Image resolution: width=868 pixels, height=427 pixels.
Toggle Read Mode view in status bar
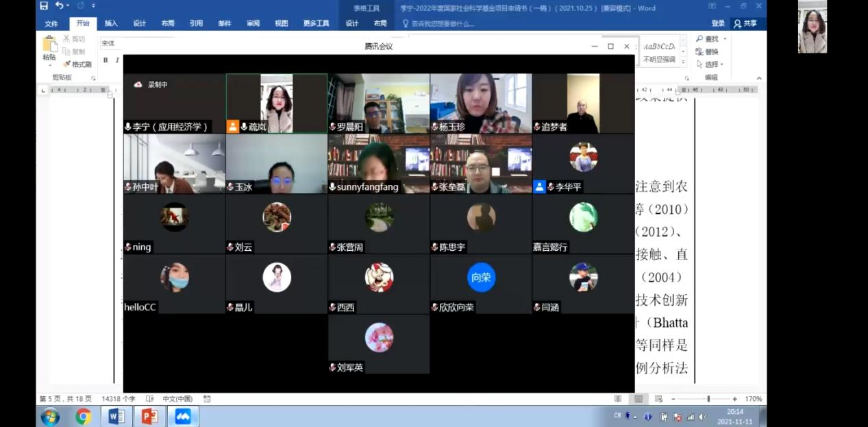618,399
